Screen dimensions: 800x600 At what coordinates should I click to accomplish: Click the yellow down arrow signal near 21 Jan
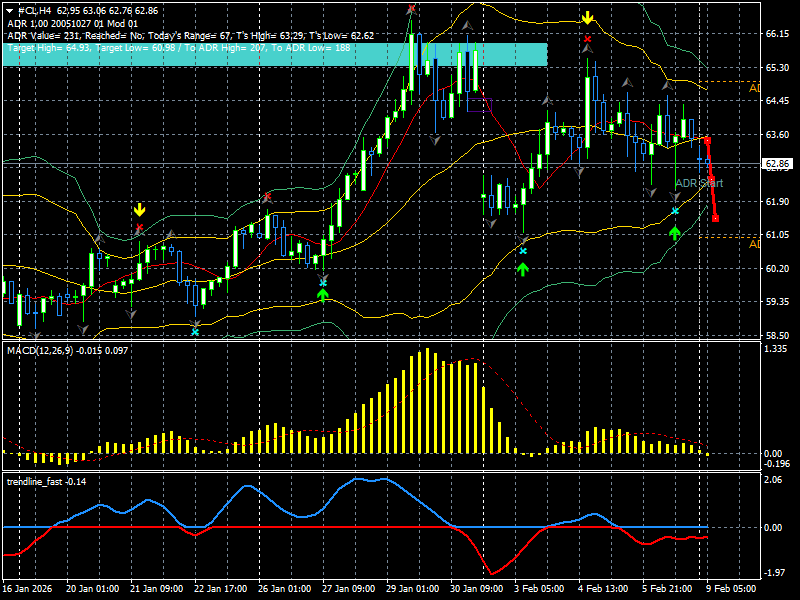pyautogui.click(x=139, y=210)
